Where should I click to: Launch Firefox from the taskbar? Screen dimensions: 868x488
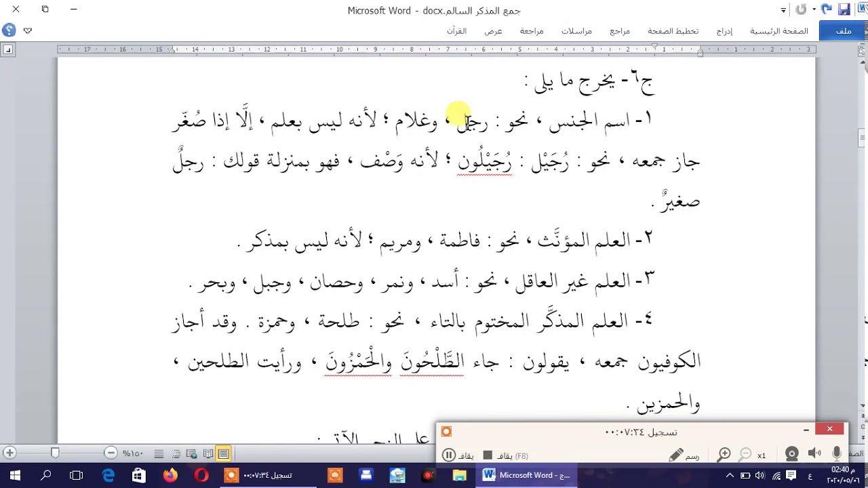tap(170, 476)
